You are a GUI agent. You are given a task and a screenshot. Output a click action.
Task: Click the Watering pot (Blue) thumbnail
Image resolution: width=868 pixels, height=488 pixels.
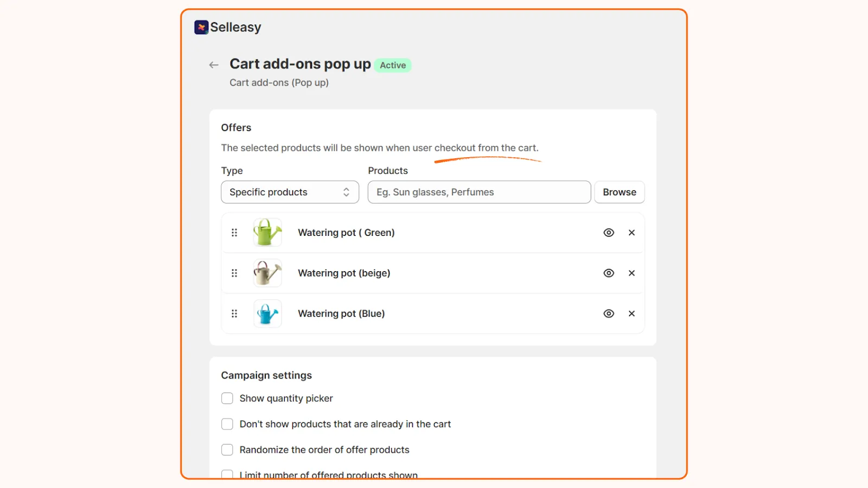click(x=267, y=313)
